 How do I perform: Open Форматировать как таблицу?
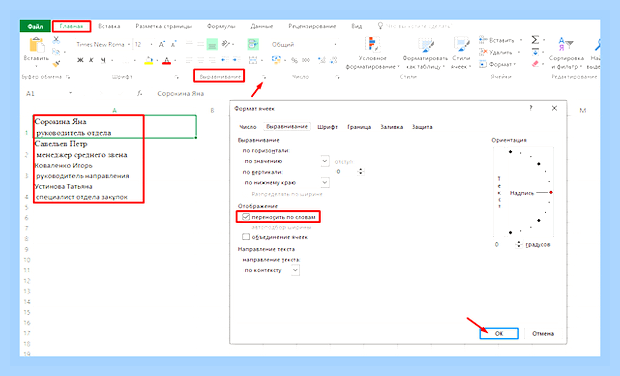coord(425,53)
